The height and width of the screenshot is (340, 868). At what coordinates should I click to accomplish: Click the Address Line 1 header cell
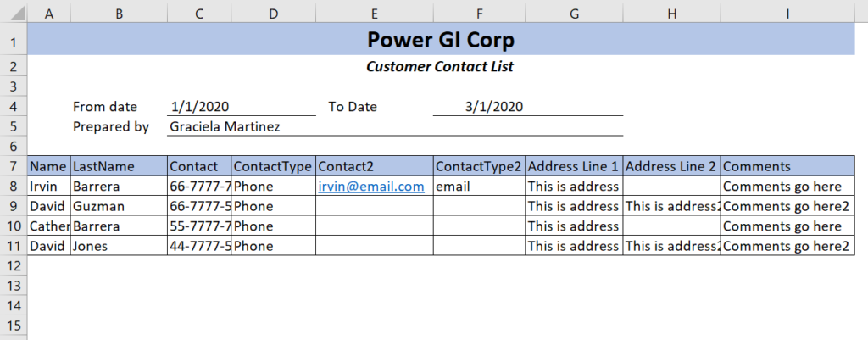tap(574, 166)
